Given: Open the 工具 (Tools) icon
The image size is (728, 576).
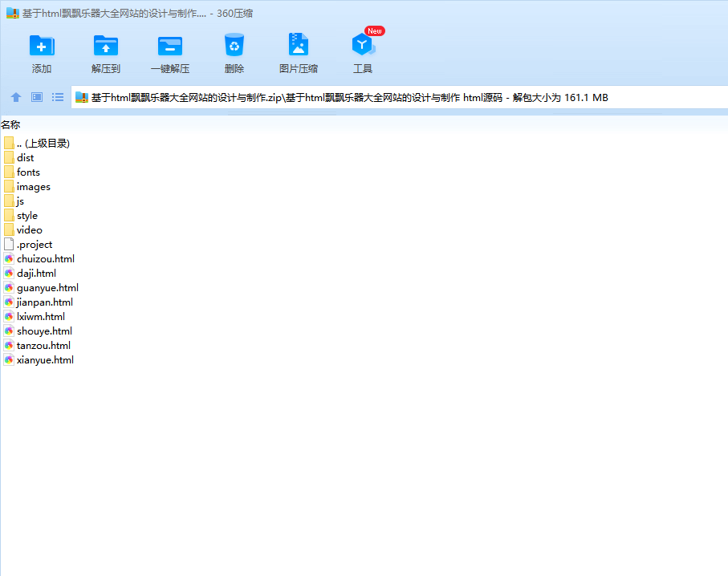Looking at the screenshot, I should click(363, 45).
